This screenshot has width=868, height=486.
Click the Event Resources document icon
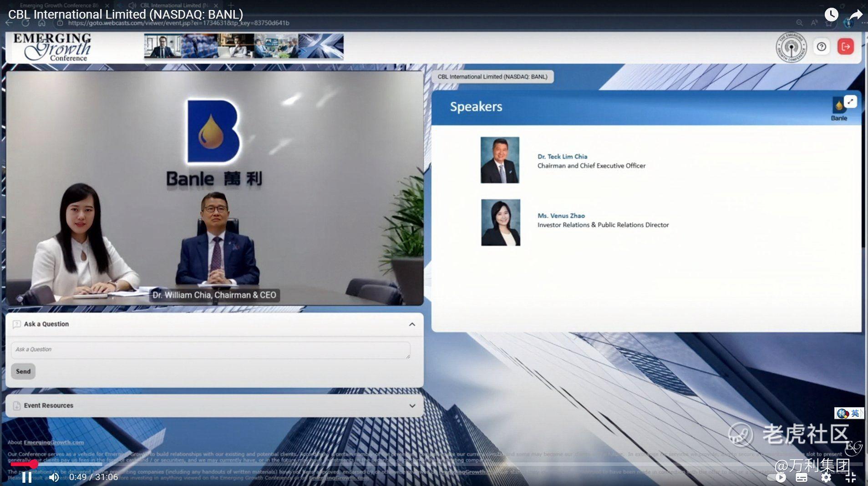pyautogui.click(x=17, y=406)
